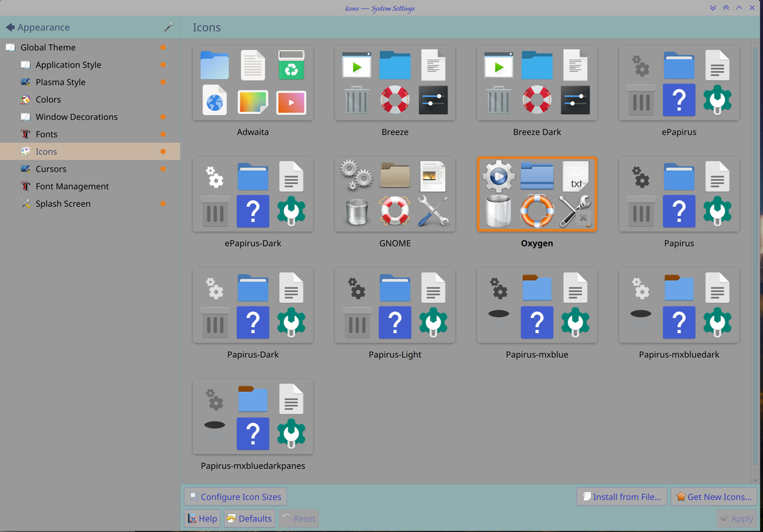Click the Window Decorations sidebar icon
This screenshot has height=532, width=763.
point(25,117)
